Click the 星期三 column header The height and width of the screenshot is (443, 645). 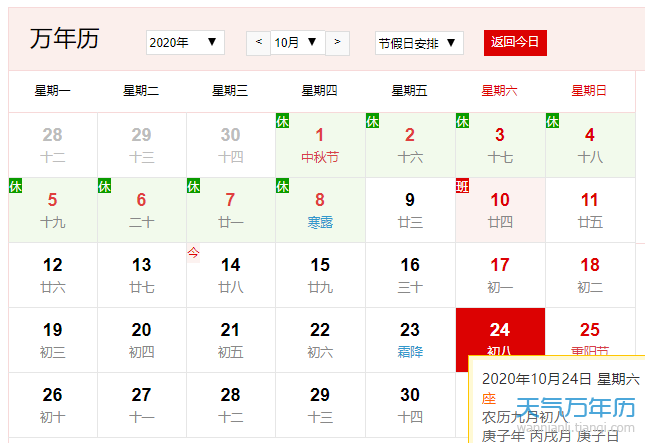coord(230,90)
